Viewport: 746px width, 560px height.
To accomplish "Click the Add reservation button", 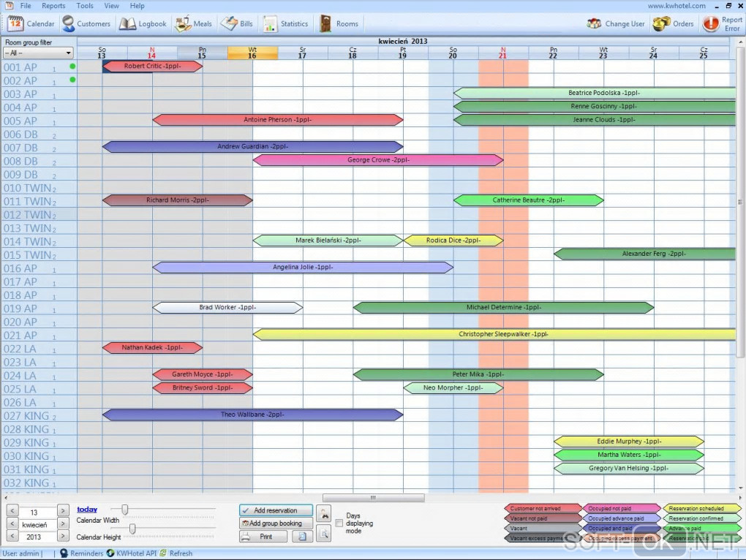I will tap(276, 510).
